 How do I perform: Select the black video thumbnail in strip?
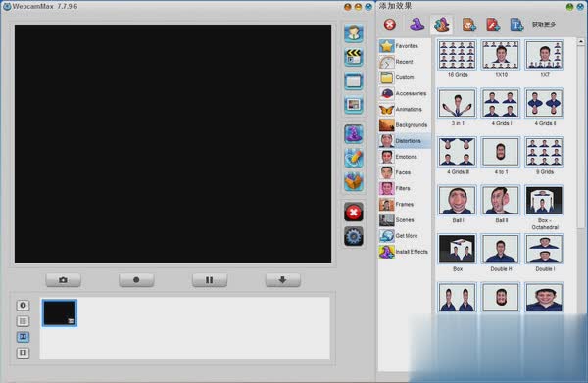(x=60, y=312)
